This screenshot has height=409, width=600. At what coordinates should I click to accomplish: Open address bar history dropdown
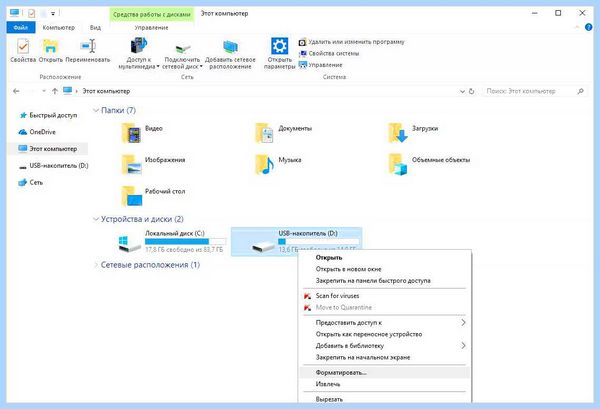tap(462, 91)
